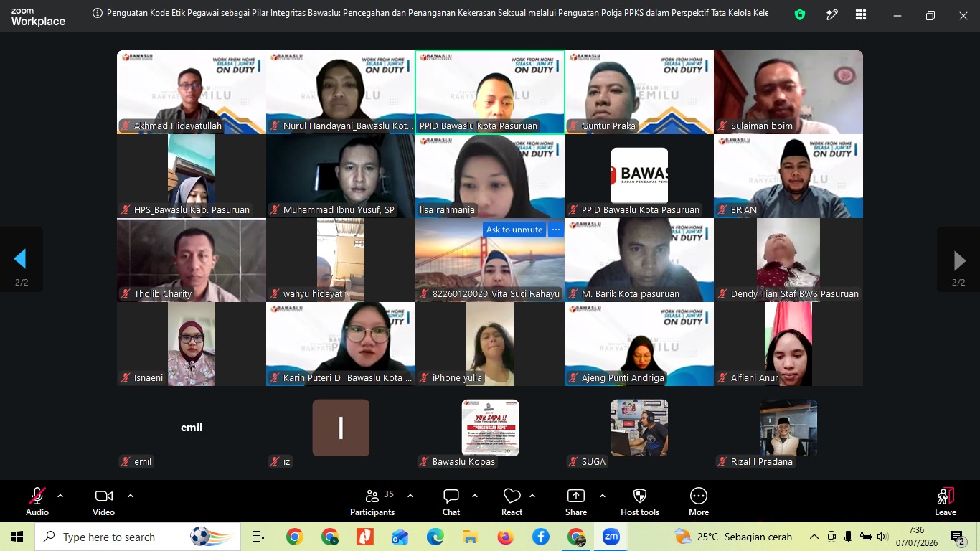980x551 pixels.
Task: Click SUGA's profile picture
Action: tap(639, 428)
